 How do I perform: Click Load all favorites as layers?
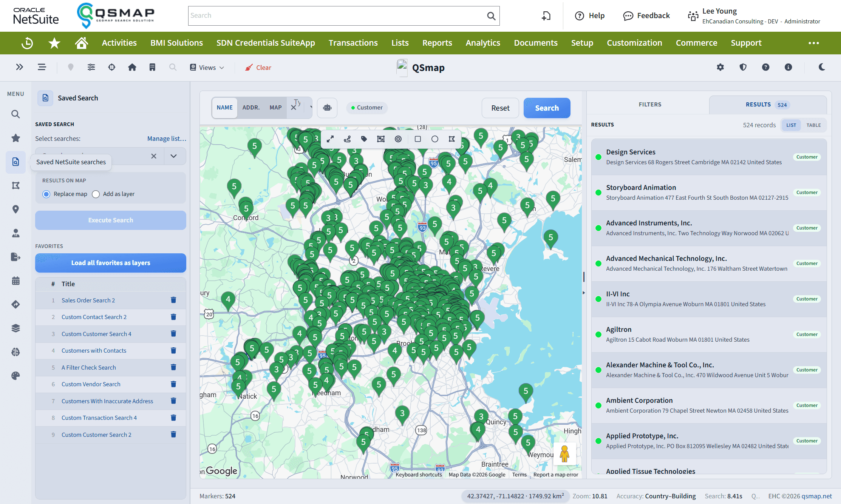(x=111, y=263)
